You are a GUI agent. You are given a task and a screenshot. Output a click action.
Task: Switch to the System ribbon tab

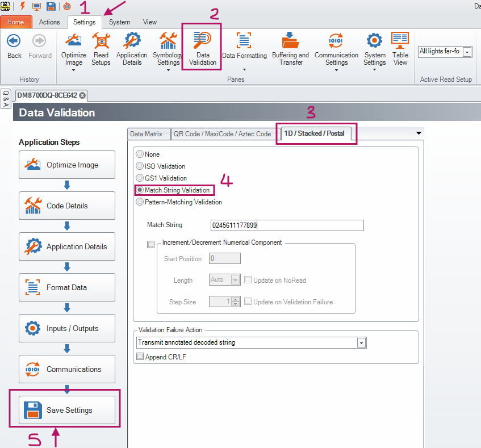click(119, 22)
